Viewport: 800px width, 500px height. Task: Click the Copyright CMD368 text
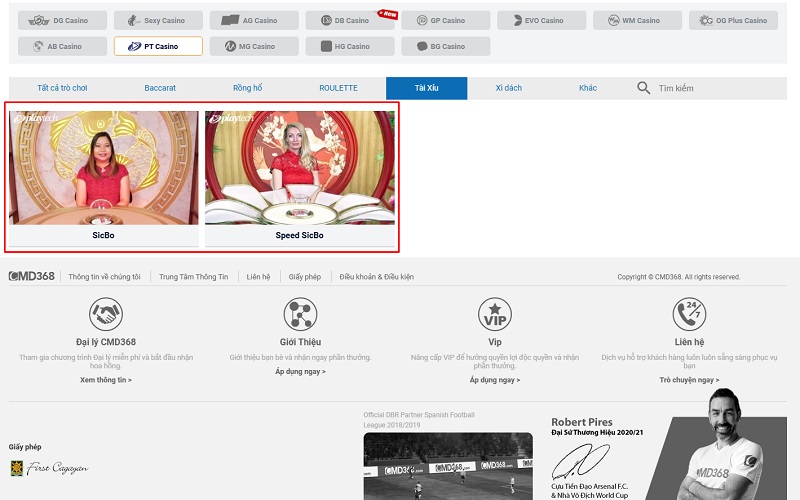click(x=679, y=277)
